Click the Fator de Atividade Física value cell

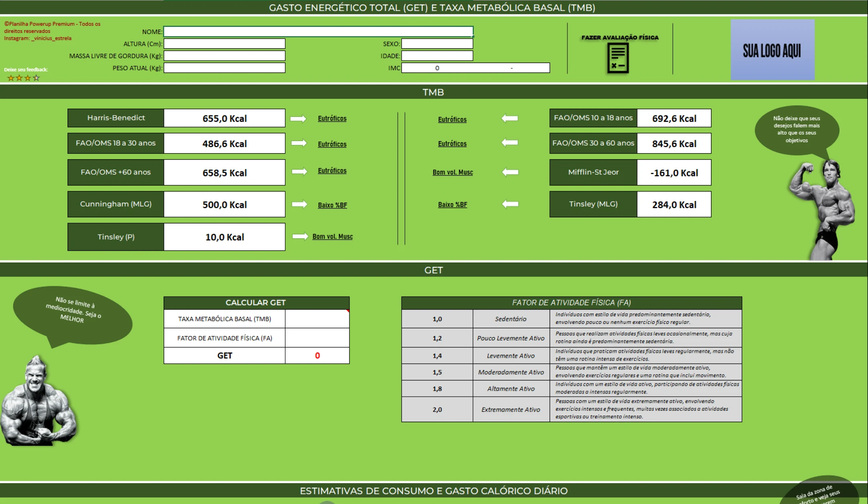click(x=317, y=338)
